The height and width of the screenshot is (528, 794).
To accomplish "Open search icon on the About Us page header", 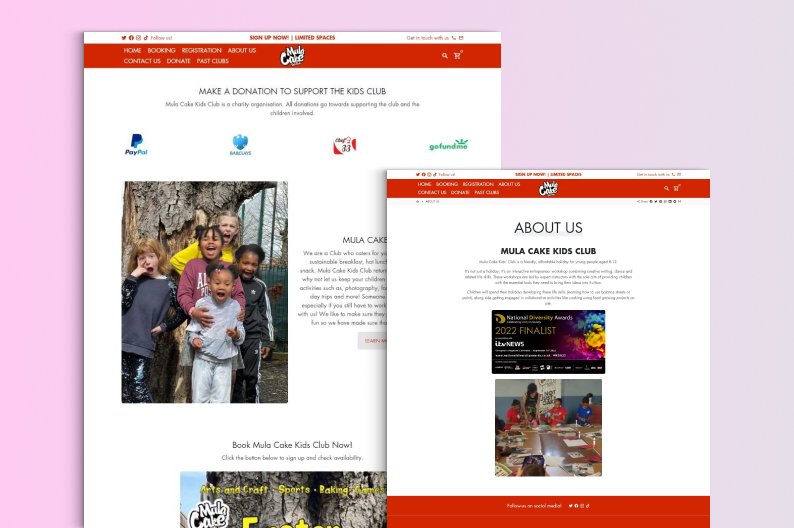I will (x=666, y=188).
